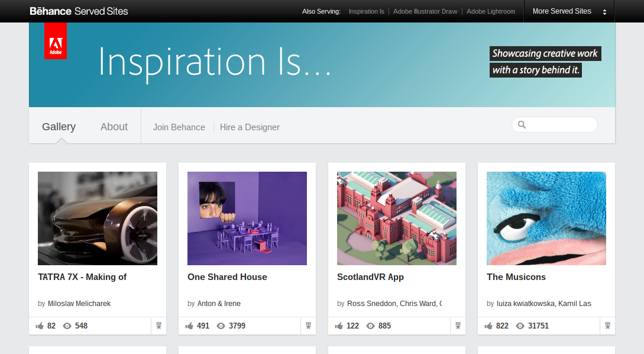Click inside the gallery search field
Screen dimensions: 644x354
pyautogui.click(x=555, y=124)
